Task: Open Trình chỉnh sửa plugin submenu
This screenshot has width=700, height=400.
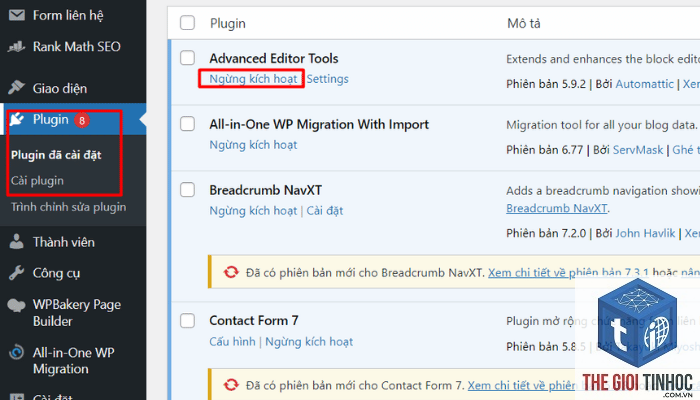Action: [x=69, y=207]
